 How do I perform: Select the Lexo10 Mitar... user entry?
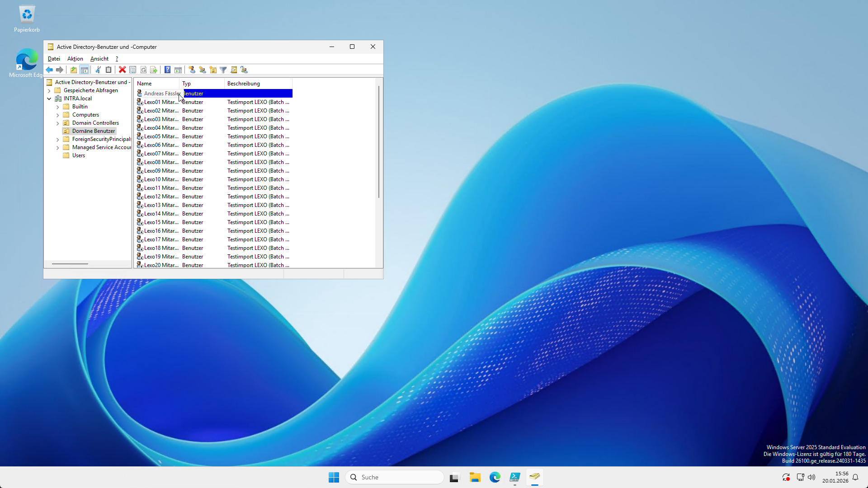point(161,179)
